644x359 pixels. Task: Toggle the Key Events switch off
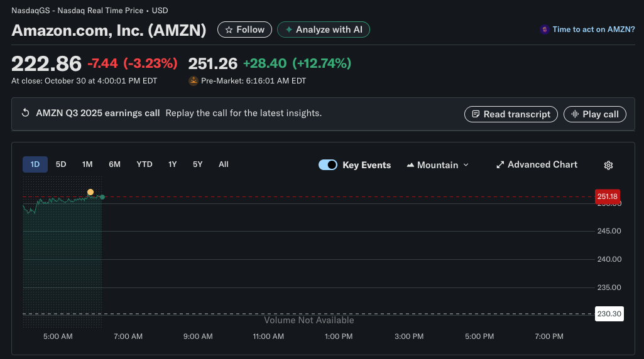tap(328, 164)
